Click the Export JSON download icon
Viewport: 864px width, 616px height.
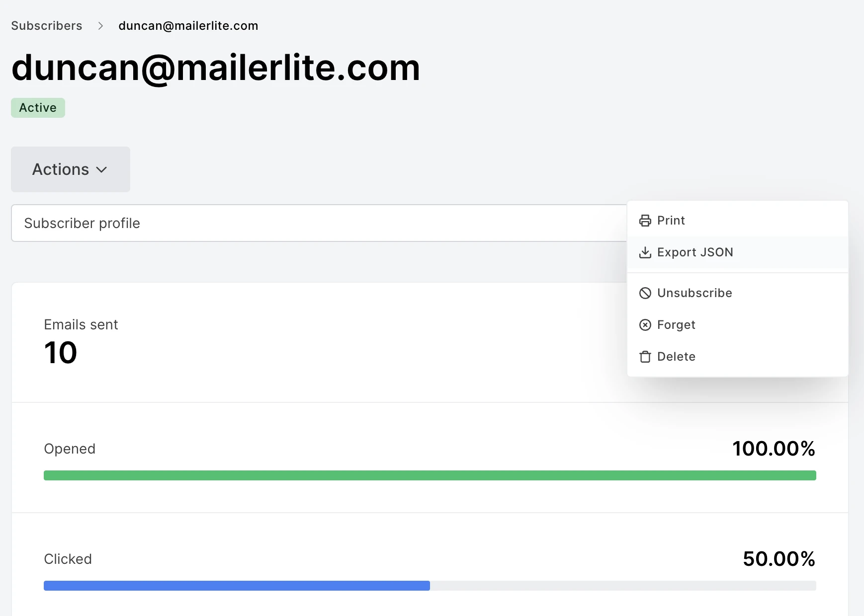[645, 252]
